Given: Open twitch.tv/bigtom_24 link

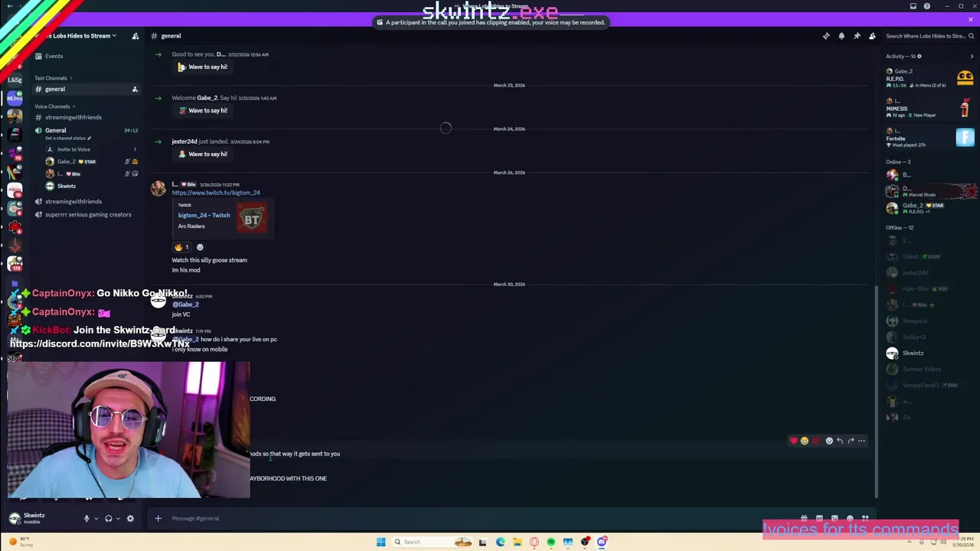Looking at the screenshot, I should (216, 193).
